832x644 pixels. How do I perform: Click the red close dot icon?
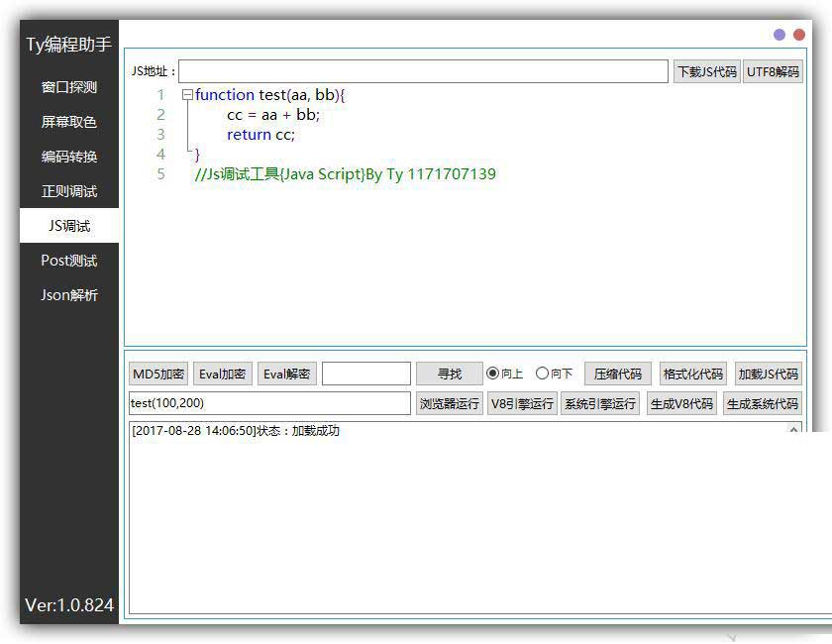pos(799,35)
